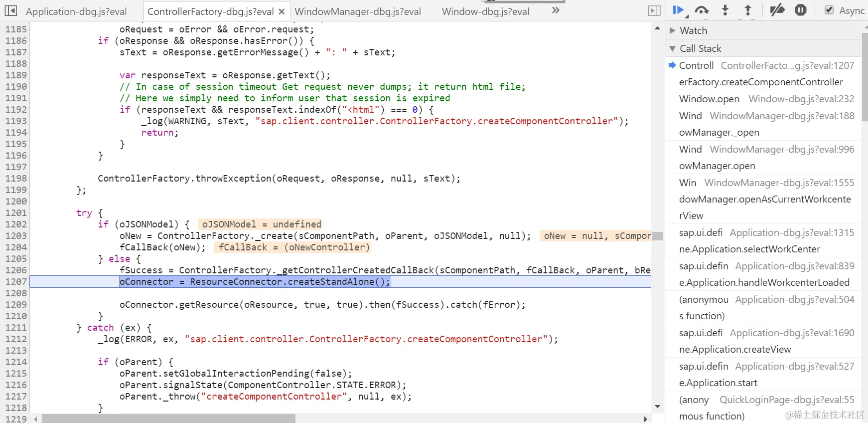The width and height of the screenshot is (868, 423).
Task: Set breakpoint on line number 1212
Action: (16, 339)
